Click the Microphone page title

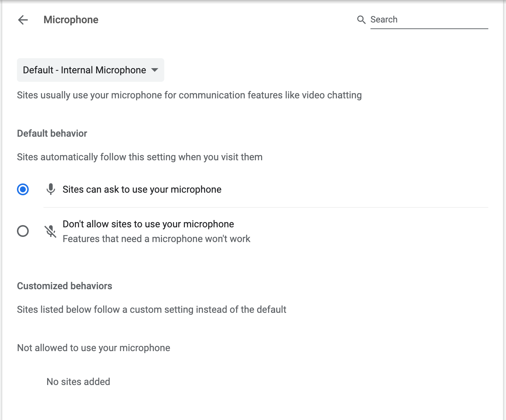click(x=71, y=20)
